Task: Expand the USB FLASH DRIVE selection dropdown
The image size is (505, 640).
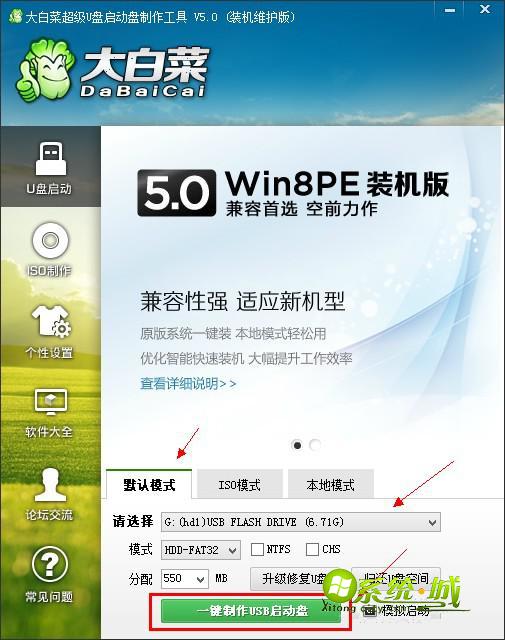Action: point(301,522)
